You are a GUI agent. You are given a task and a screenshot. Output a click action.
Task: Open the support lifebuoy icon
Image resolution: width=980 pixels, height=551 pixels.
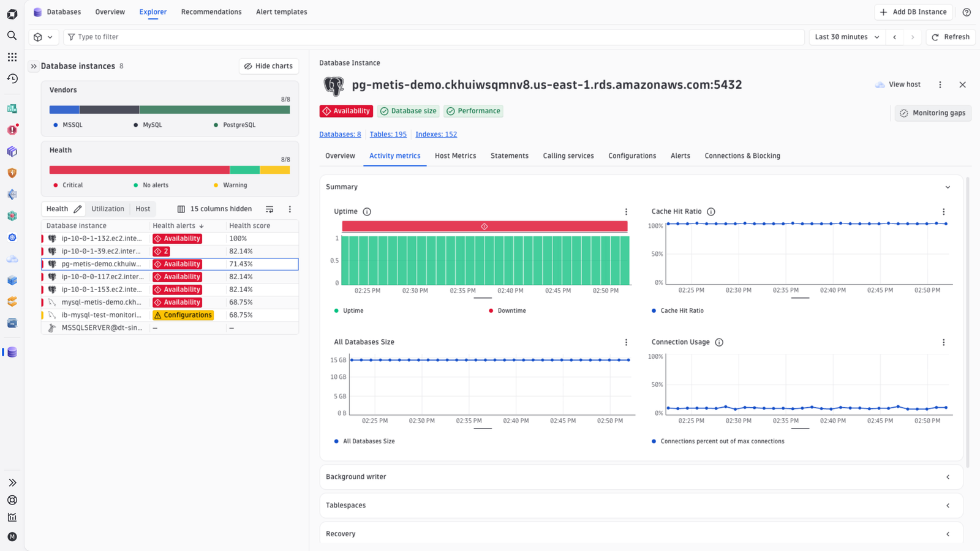tap(12, 500)
